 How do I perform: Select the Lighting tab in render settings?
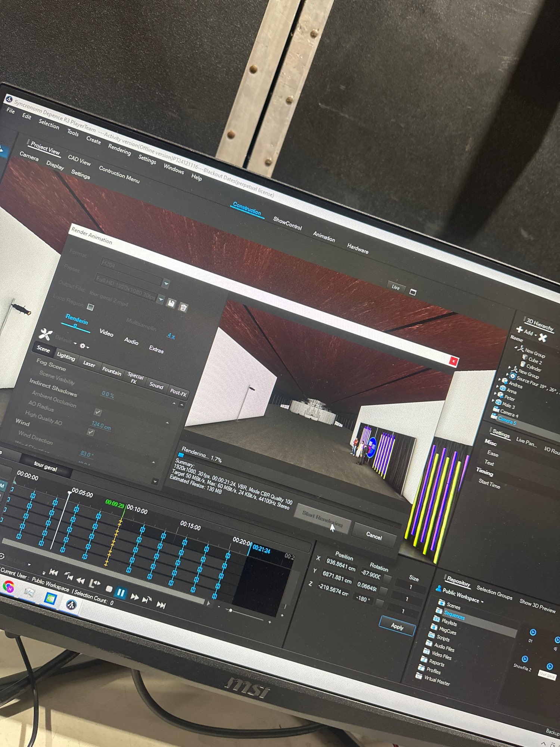click(x=66, y=356)
